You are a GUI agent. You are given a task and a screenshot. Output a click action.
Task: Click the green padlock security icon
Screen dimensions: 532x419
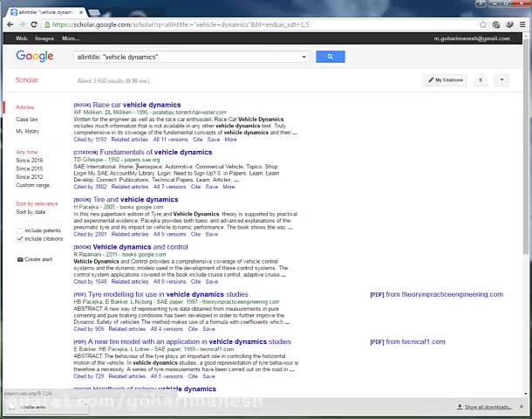[47, 24]
